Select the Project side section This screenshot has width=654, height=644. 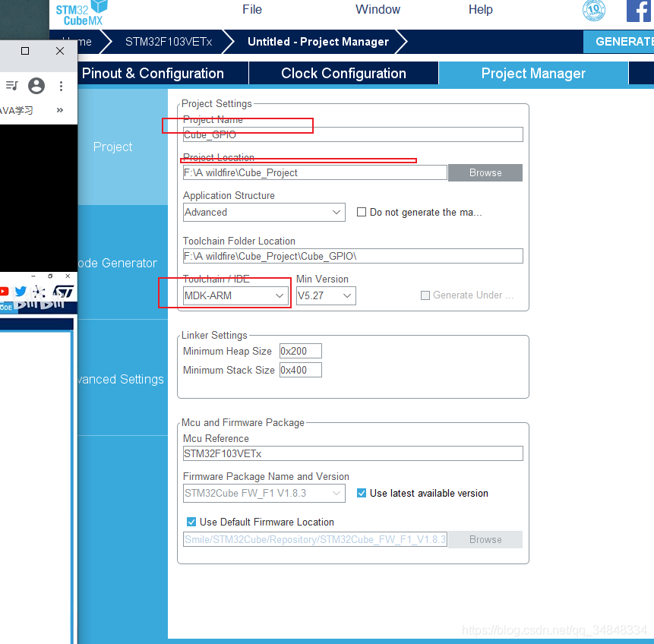pyautogui.click(x=122, y=147)
